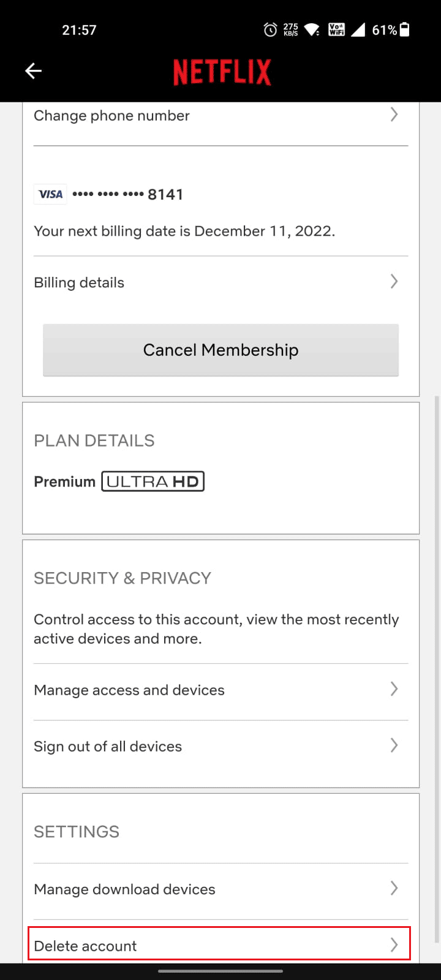This screenshot has height=980, width=441.
Task: Open Manage download devices
Action: pyautogui.click(x=394, y=889)
